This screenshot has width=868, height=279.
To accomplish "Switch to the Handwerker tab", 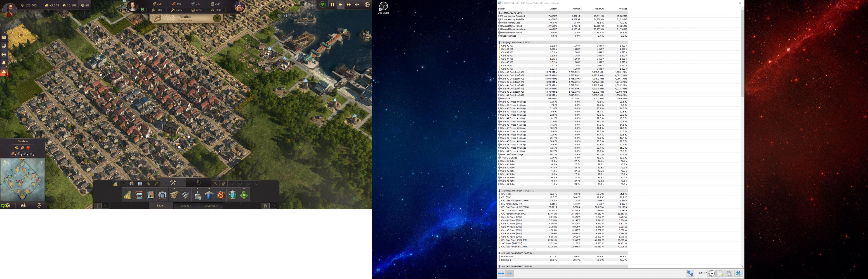I will [x=211, y=206].
